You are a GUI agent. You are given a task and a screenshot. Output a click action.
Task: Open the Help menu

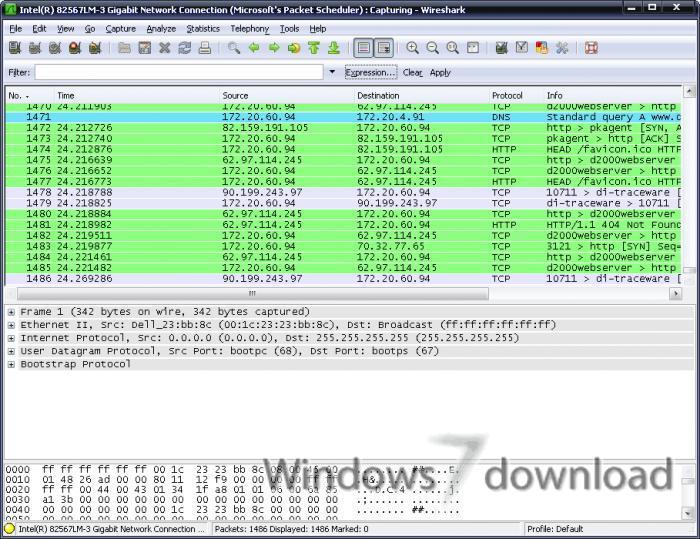click(x=318, y=29)
